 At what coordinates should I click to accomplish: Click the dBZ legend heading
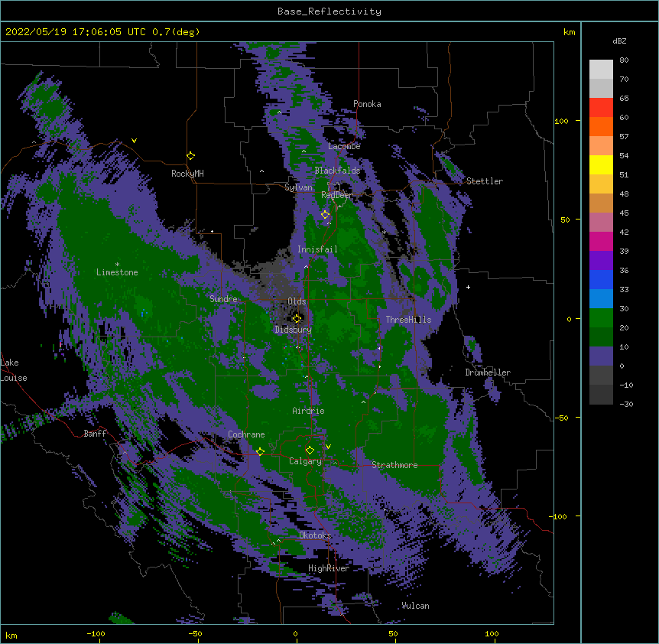click(619, 41)
